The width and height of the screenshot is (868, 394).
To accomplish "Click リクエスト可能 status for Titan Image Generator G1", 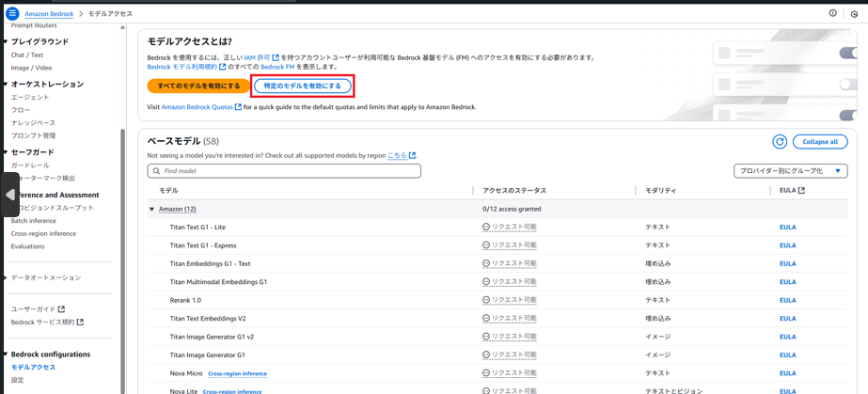I will coord(510,355).
